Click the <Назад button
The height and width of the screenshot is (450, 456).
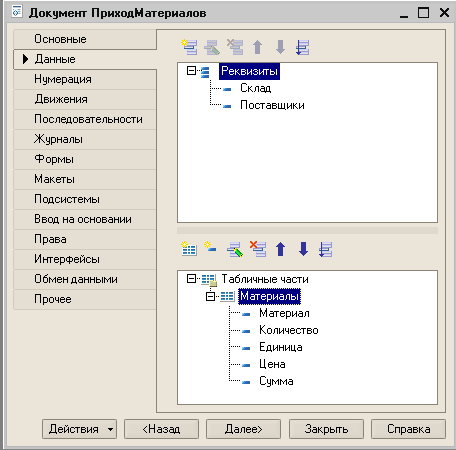click(161, 429)
